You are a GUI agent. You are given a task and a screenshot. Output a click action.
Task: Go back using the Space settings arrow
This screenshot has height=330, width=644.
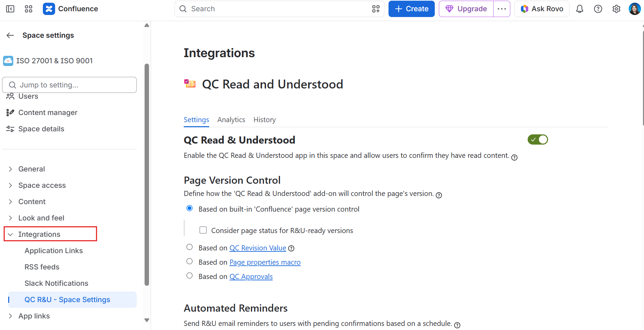10,35
